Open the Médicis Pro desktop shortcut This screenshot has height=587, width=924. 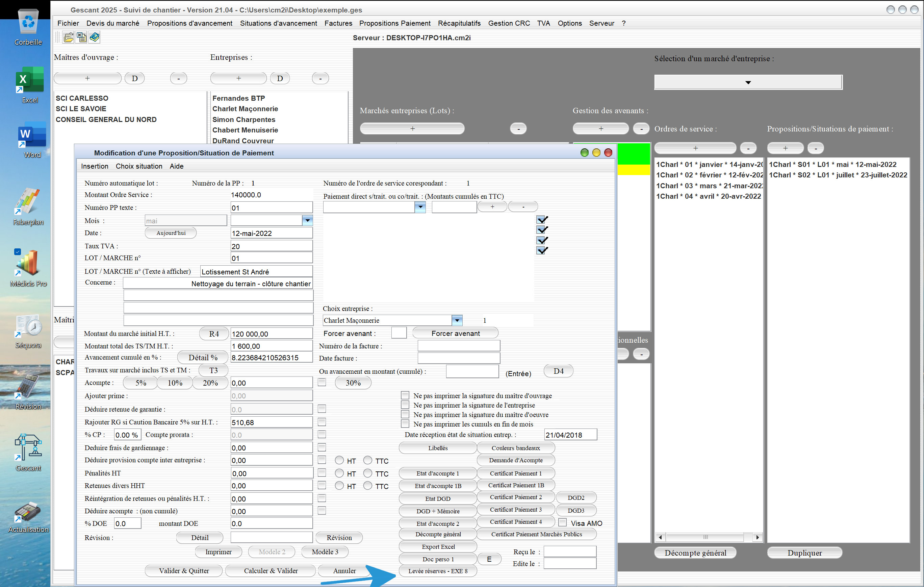(28, 268)
